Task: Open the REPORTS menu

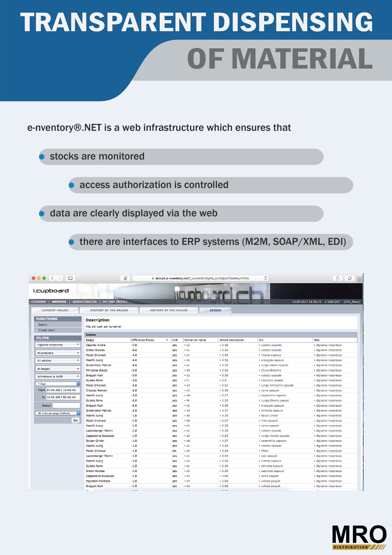Action: (x=59, y=302)
